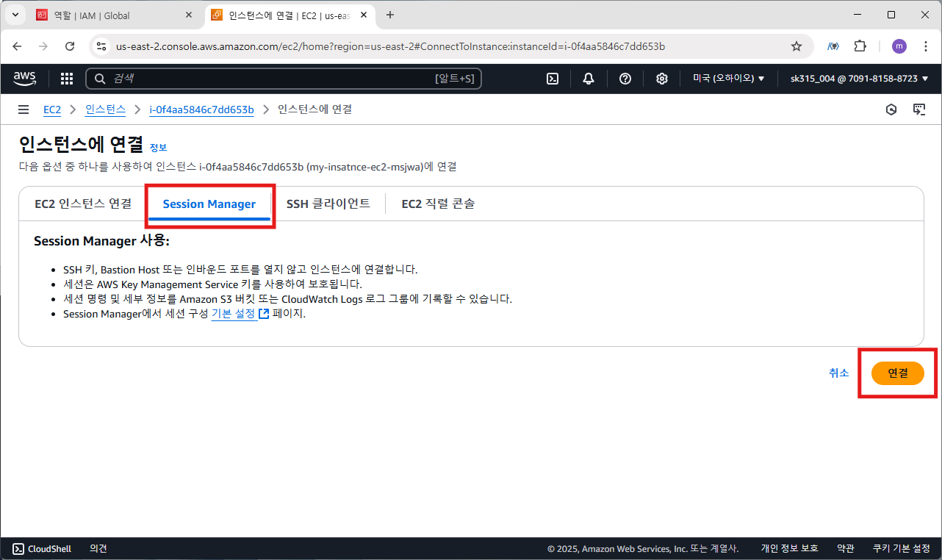Open footer link 개인 정보 보호
The width and height of the screenshot is (942, 560).
(790, 548)
